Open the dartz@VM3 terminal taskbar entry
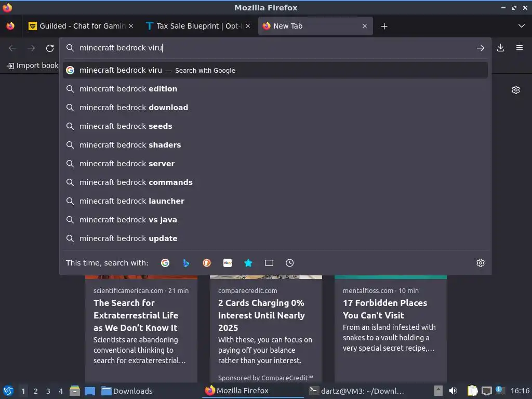Screen dimensions: 532x399 click(357, 391)
